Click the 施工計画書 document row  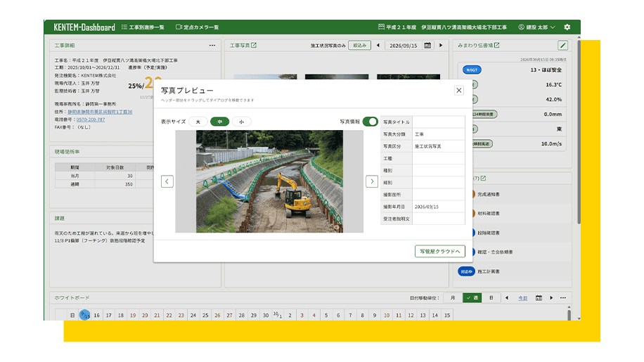coord(512,271)
